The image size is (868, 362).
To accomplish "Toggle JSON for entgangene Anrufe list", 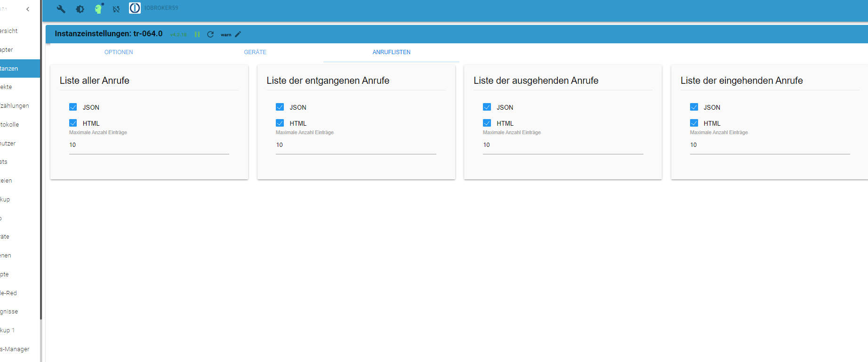I will tap(280, 107).
